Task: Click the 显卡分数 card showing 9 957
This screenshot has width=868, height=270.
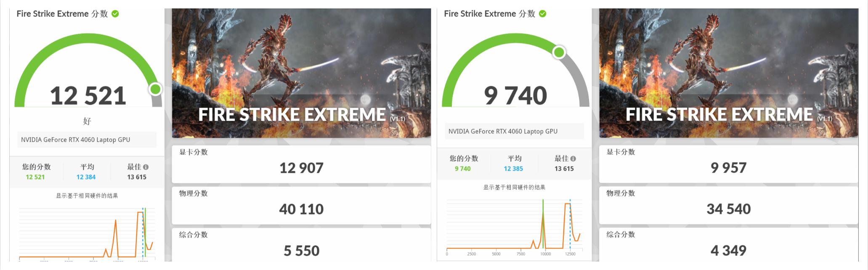Action: click(x=728, y=164)
